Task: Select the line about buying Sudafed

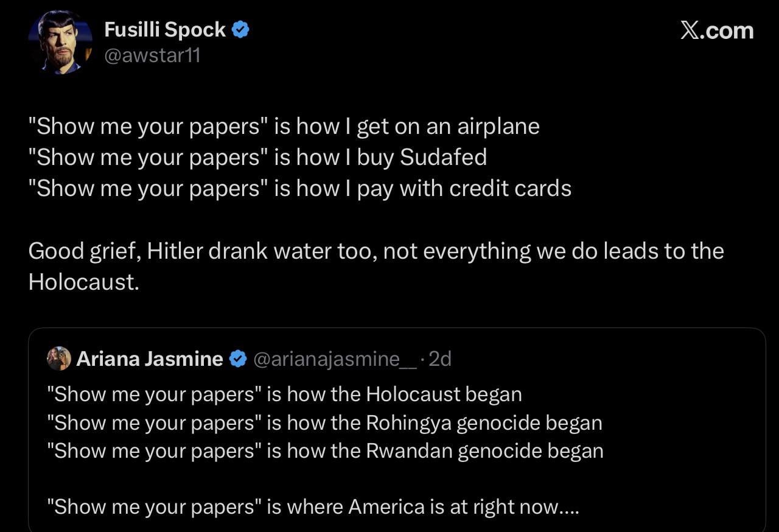Action: [257, 157]
